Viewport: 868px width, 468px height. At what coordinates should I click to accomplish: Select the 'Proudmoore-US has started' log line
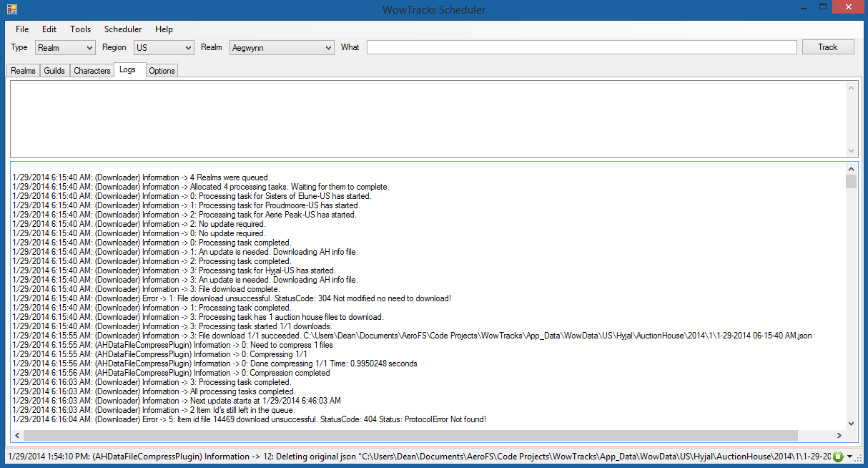coord(187,205)
